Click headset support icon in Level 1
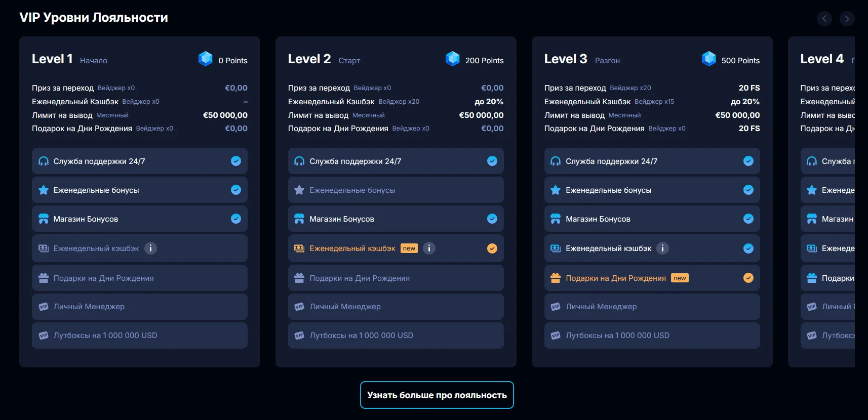 (x=44, y=161)
